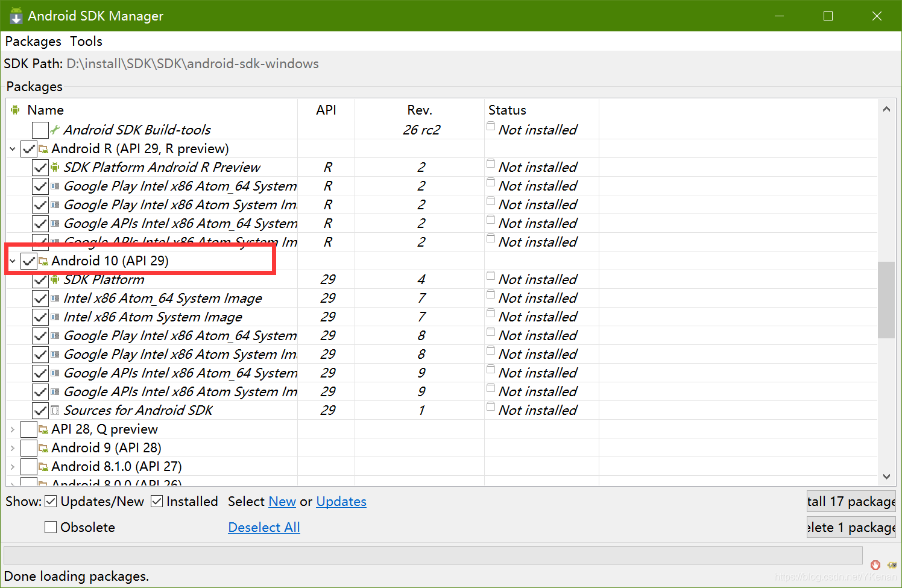The image size is (902, 588).
Task: Click the packages list vertical scrollbar thumb
Action: [x=886, y=300]
